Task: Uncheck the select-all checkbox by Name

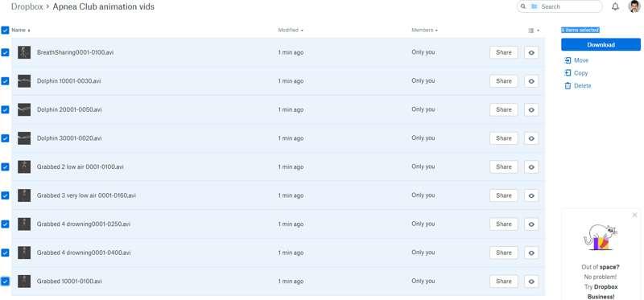Action: [x=5, y=30]
